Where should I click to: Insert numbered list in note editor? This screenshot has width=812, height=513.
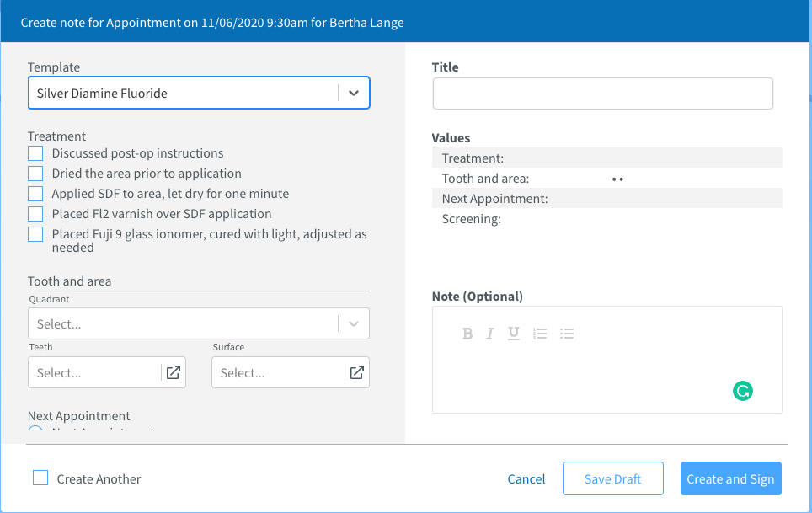(x=540, y=334)
